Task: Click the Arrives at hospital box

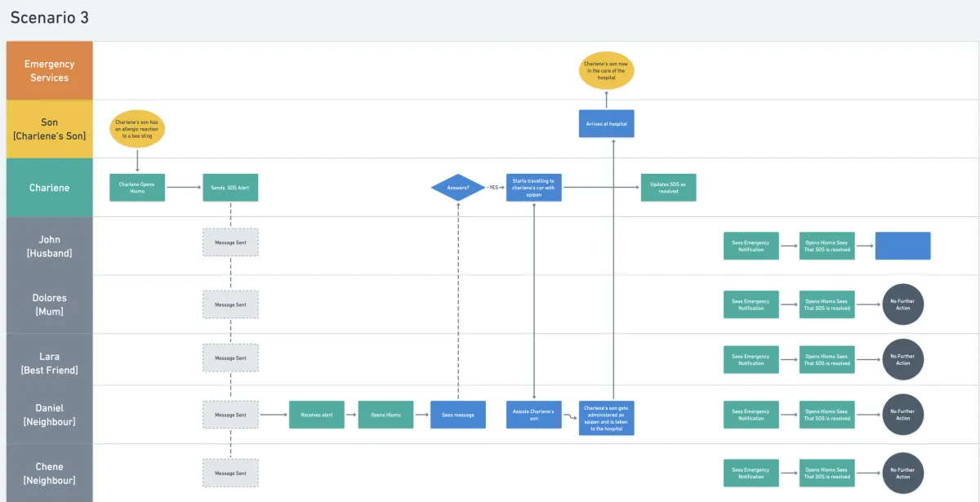Action: pos(607,124)
